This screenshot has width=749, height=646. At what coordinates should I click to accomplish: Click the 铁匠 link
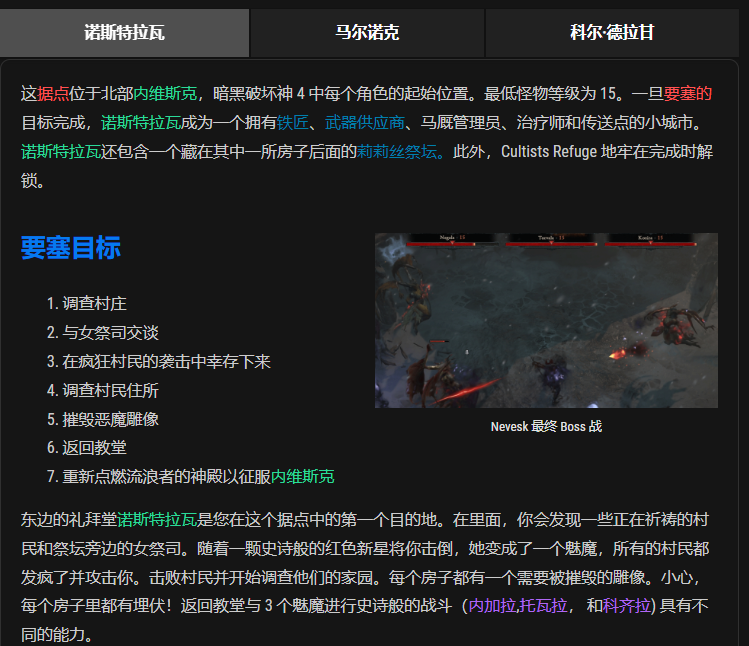[293, 123]
